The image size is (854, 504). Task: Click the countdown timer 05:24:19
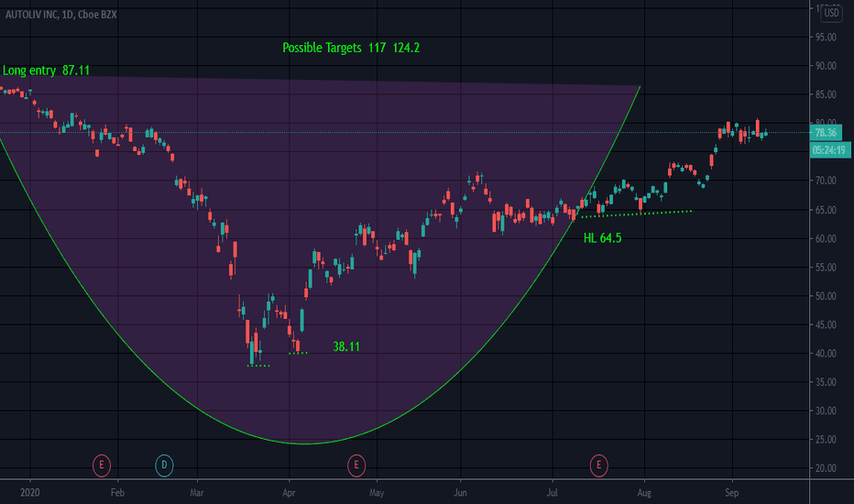(x=829, y=150)
